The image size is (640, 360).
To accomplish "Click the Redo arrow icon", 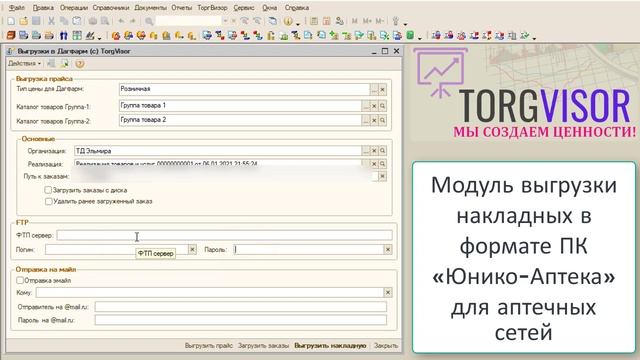I will coord(133,21).
